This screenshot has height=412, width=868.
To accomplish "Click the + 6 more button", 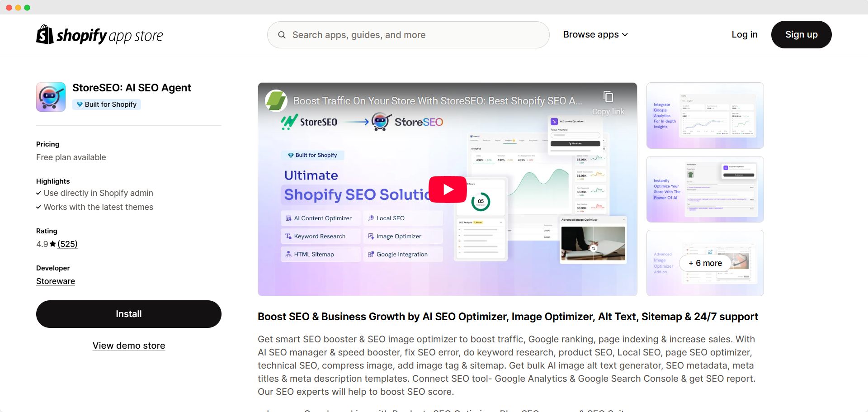I will [705, 263].
